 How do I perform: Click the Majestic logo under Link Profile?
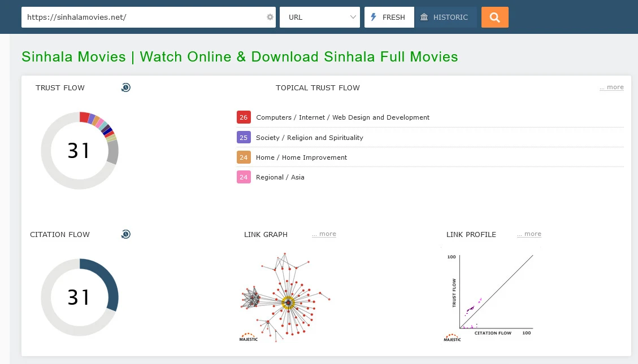tap(452, 337)
